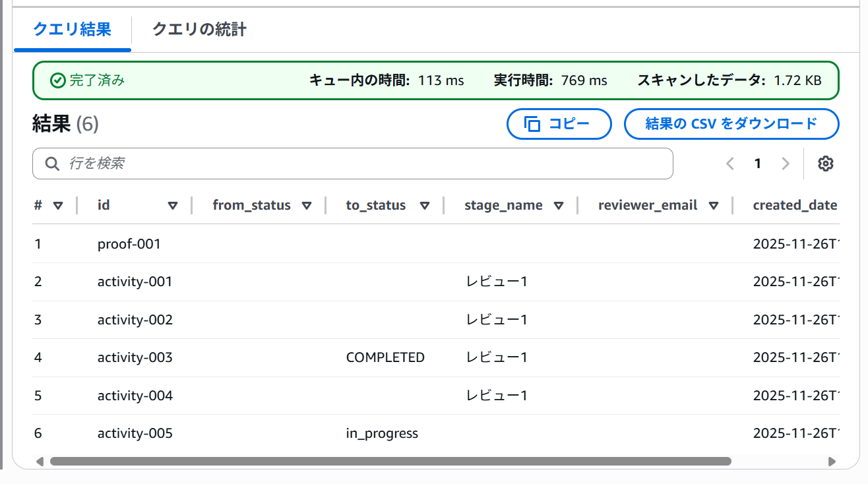Click the right arrow of horizontal scrollbar

(832, 462)
